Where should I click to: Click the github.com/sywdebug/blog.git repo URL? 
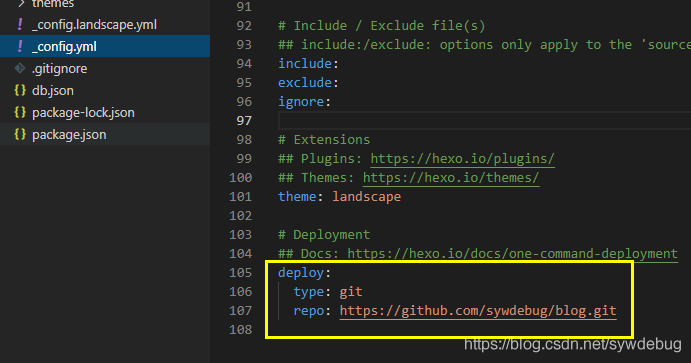[x=478, y=311]
